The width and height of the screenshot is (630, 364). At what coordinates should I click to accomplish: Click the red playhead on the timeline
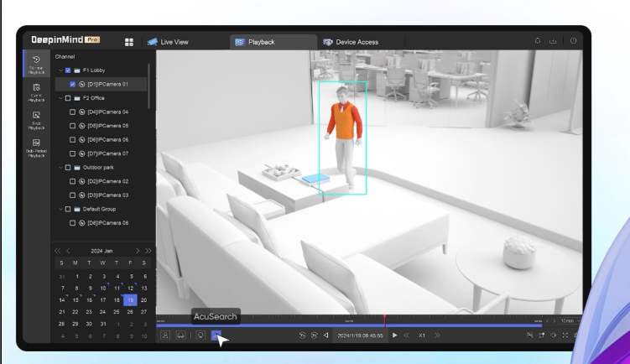[384, 320]
